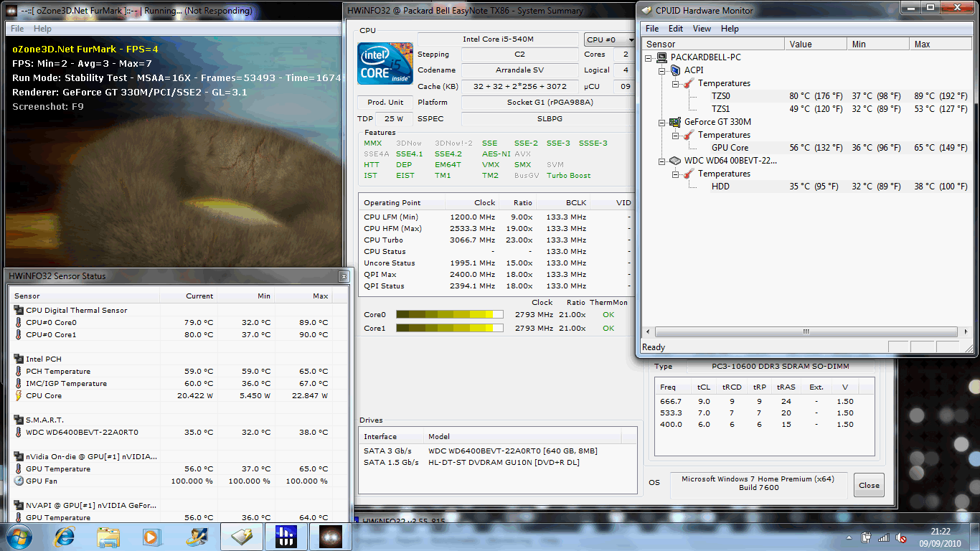
Task: Open the CPU #0 selector dropdown
Action: pyautogui.click(x=610, y=40)
